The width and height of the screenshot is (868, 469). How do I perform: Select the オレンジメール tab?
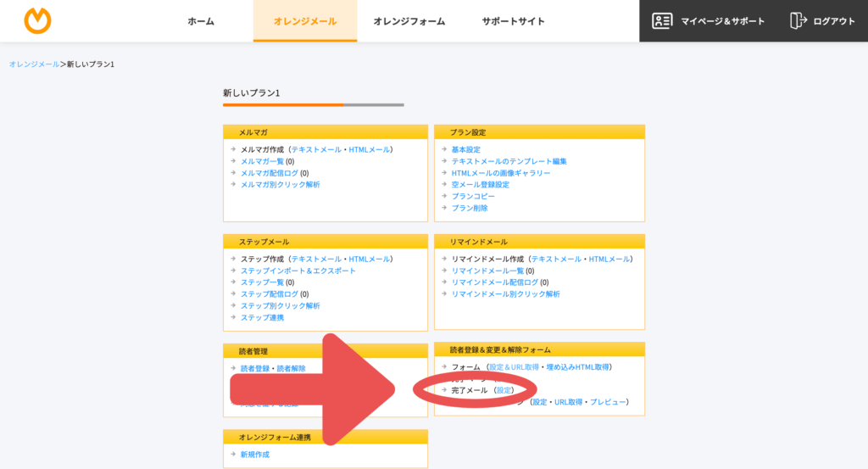click(305, 21)
